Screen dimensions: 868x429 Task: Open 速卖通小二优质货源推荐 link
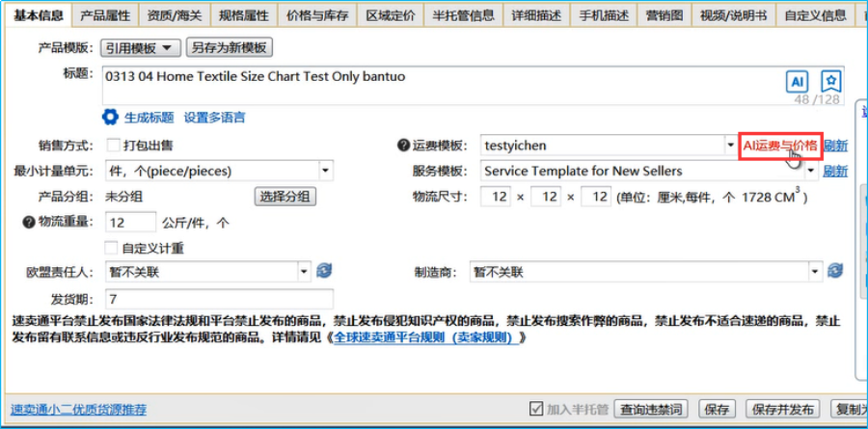[x=79, y=410]
